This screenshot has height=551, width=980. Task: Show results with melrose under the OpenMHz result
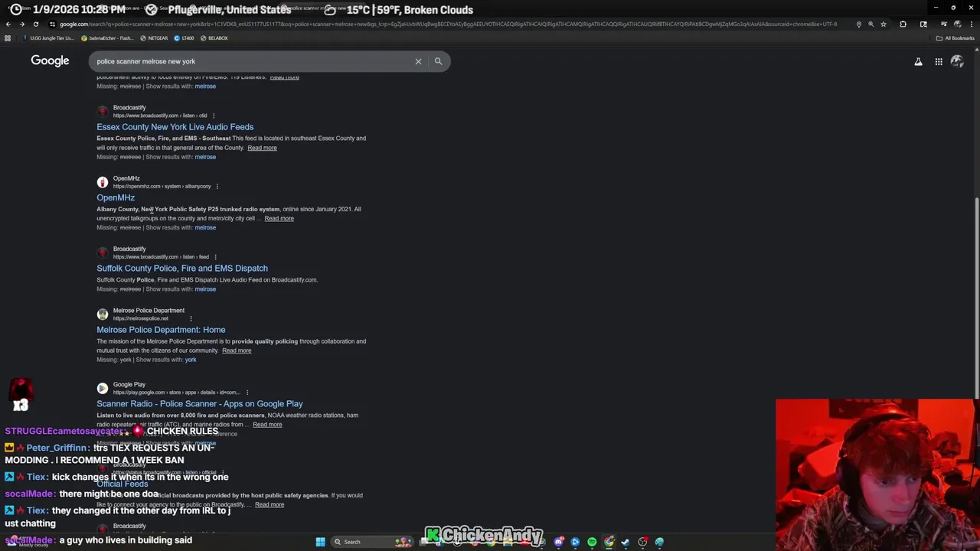pos(205,227)
